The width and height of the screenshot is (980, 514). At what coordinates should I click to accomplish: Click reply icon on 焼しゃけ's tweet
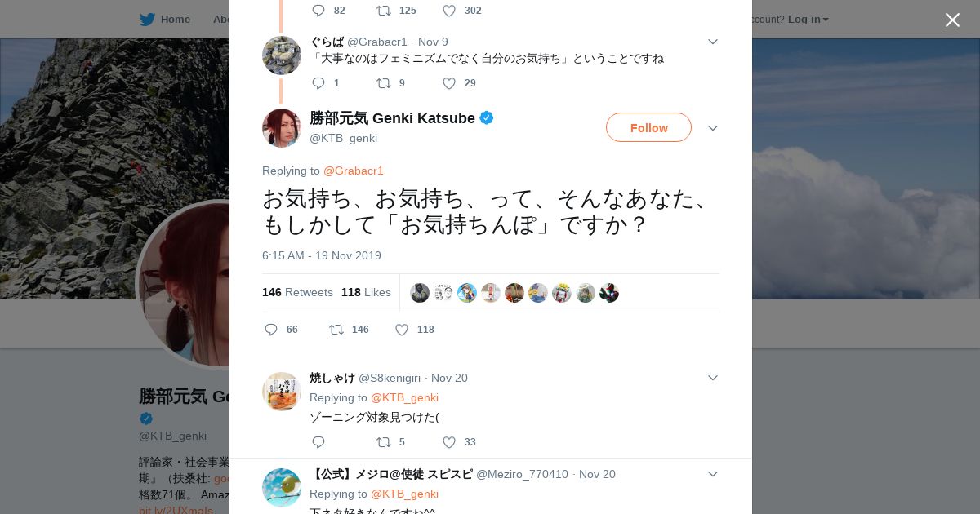[x=318, y=442]
